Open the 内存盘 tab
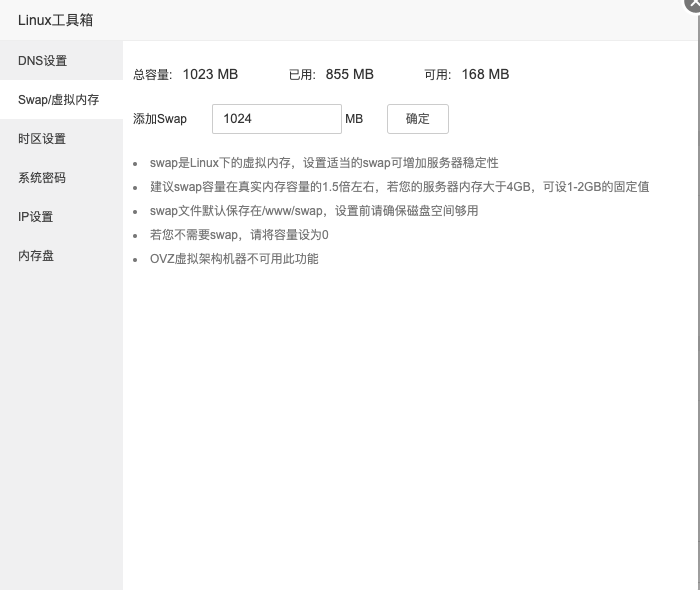Viewport: 700px width, 590px height. click(x=61, y=256)
